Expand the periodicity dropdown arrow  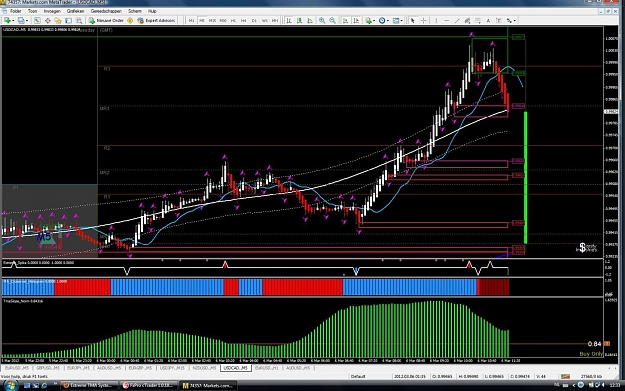pos(388,21)
